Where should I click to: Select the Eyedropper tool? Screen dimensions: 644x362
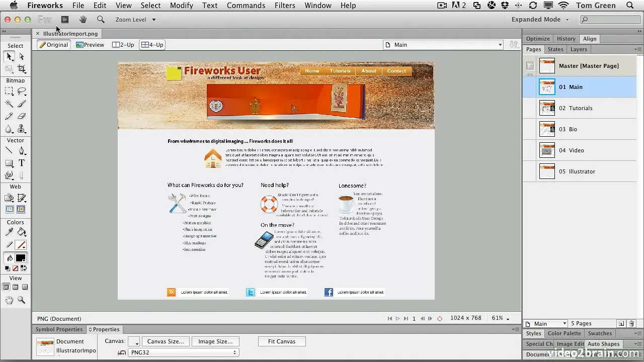click(x=10, y=232)
